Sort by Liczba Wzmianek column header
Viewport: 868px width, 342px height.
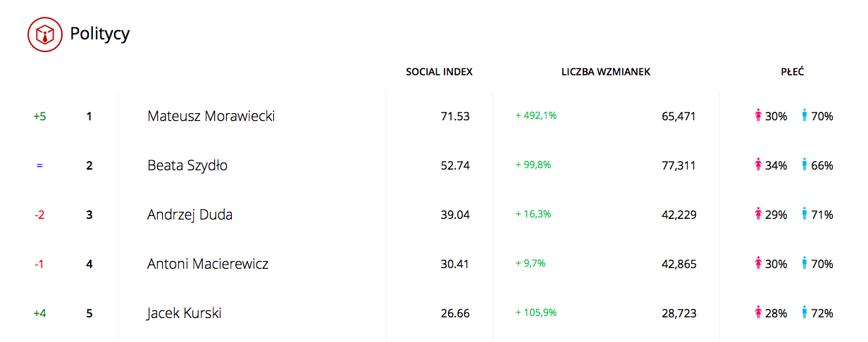click(606, 72)
